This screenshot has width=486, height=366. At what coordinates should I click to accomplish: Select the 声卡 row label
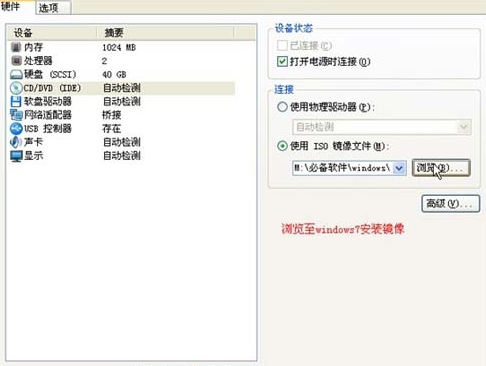(x=33, y=142)
